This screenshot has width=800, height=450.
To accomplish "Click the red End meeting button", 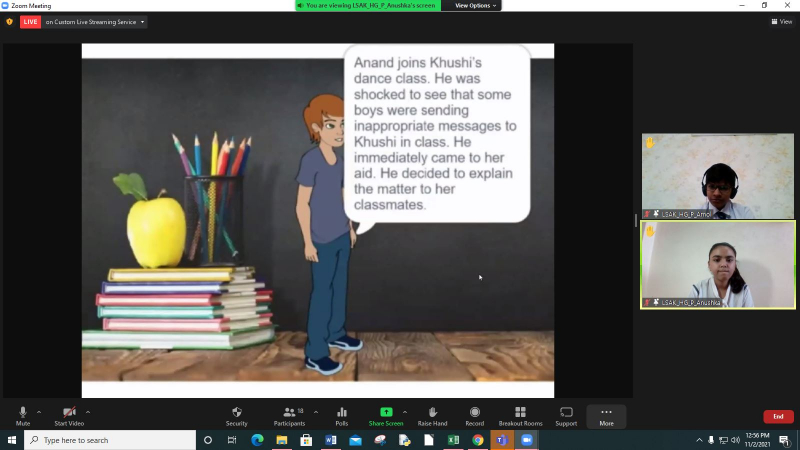I will coord(778,416).
